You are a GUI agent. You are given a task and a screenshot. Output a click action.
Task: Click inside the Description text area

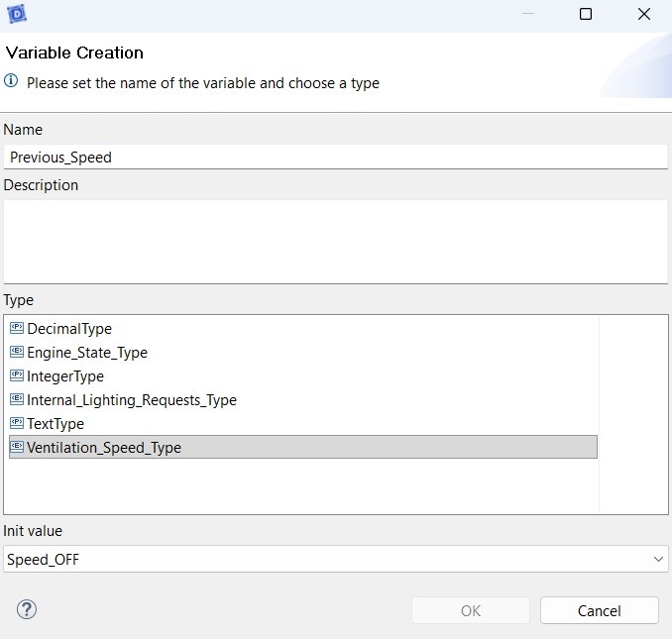coord(336,242)
